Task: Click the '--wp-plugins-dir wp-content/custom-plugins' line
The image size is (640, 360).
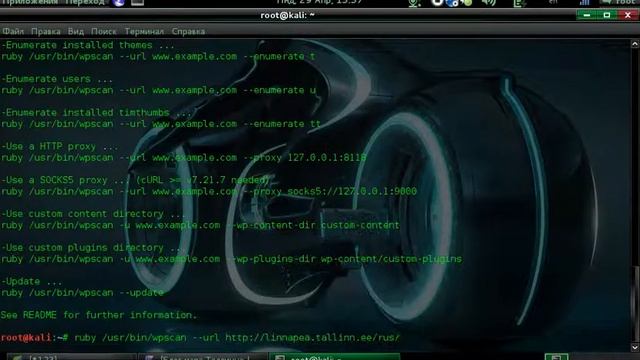Action: (x=231, y=259)
